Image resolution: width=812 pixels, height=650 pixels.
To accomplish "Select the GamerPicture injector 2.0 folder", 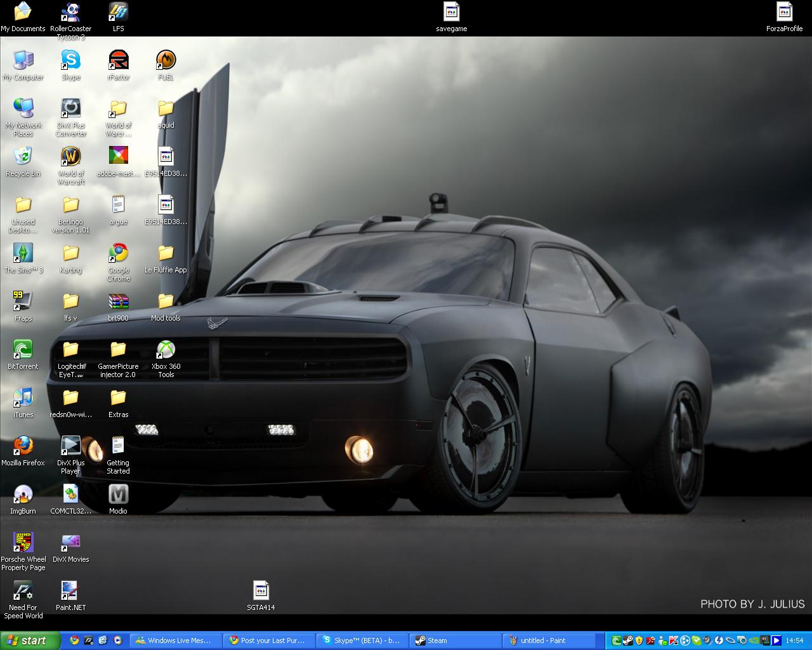I will 119,359.
